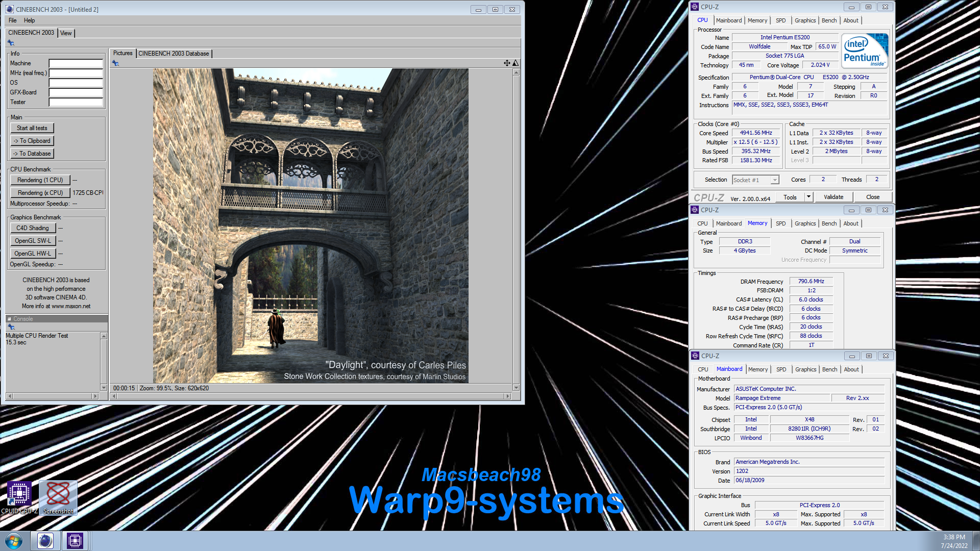Screen dimensions: 980x551
Task: Click the Machine input field
Action: 76,63
